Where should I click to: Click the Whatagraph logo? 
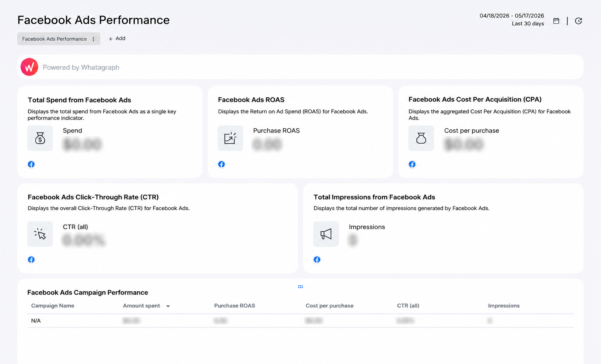point(29,67)
